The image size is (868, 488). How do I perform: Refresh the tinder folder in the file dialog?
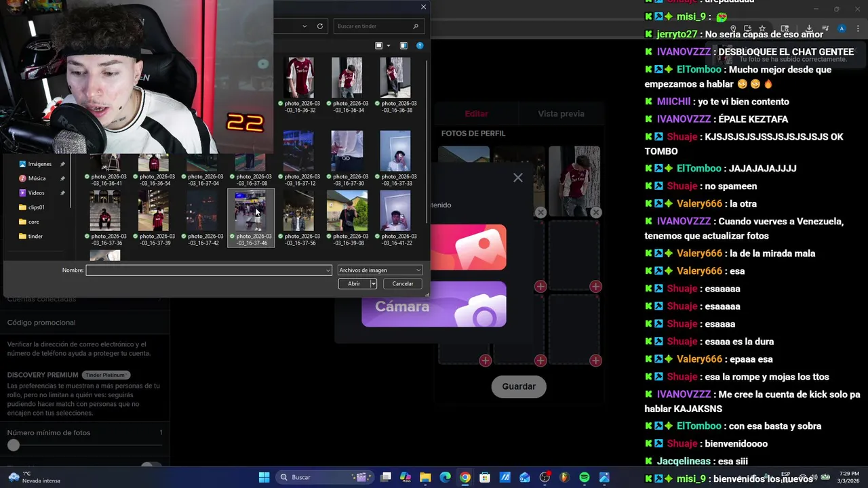[x=320, y=26]
